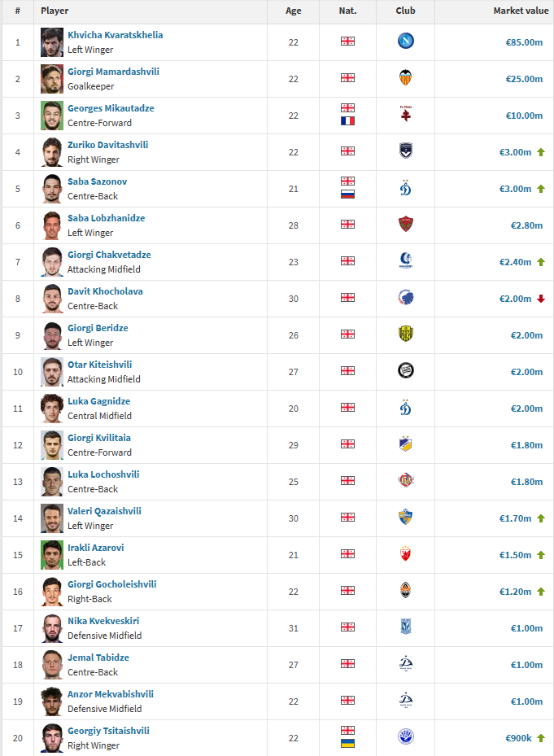Open Nika Kvekveskiri's profile link
Screen dimensions: 554x756
(103, 621)
